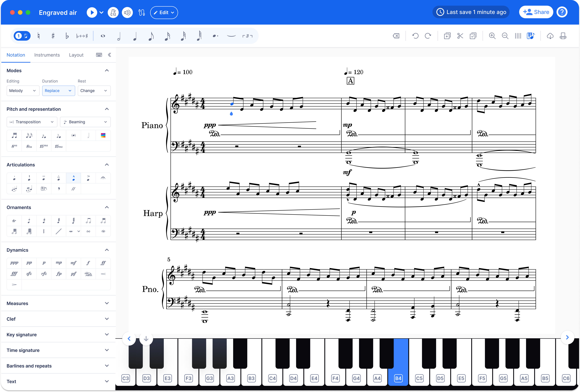Open the Transposition dropdown
Screen dimensions: 580x392
coord(32,122)
